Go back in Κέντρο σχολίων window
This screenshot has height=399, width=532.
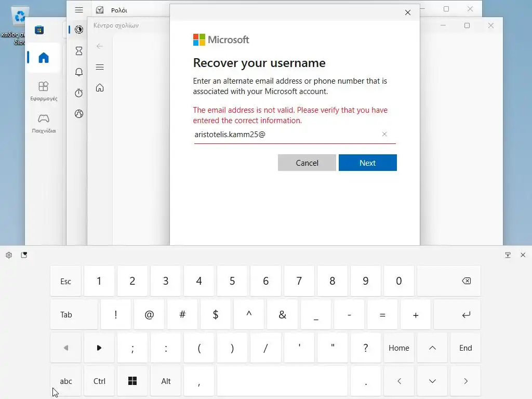click(x=99, y=46)
